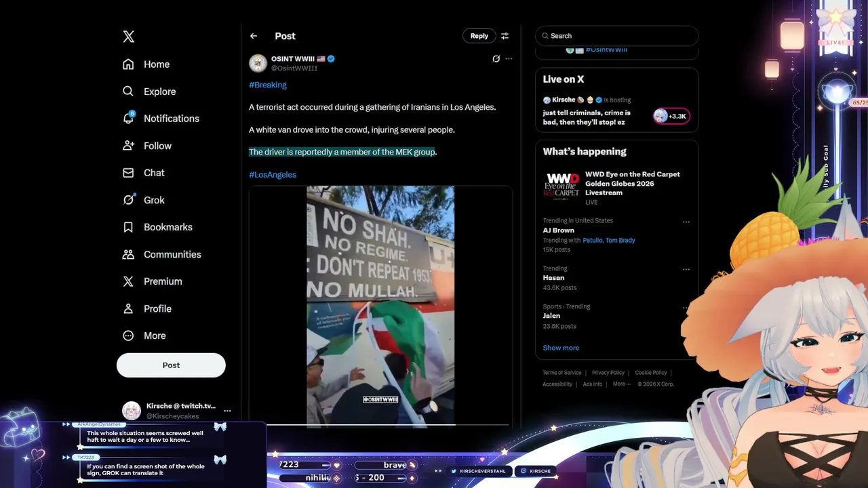The image size is (868, 488).
Task: Open the reply filter sliders icon
Action: pyautogui.click(x=505, y=36)
